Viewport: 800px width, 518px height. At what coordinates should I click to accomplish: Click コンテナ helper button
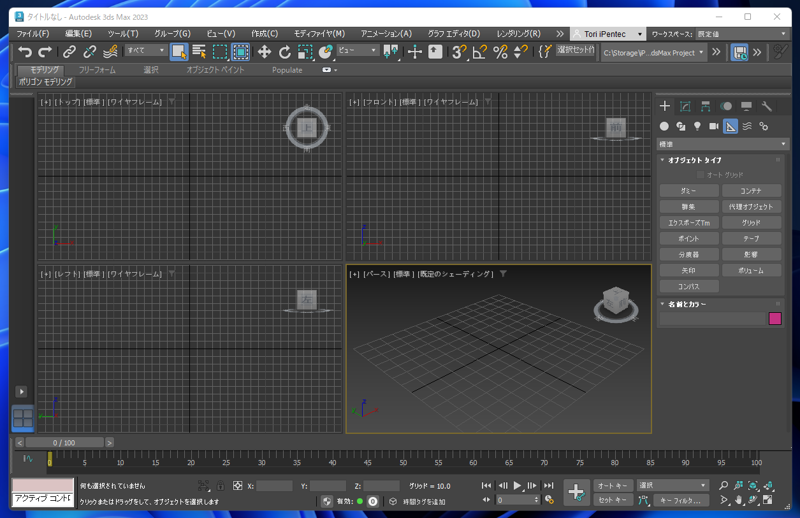(x=751, y=191)
